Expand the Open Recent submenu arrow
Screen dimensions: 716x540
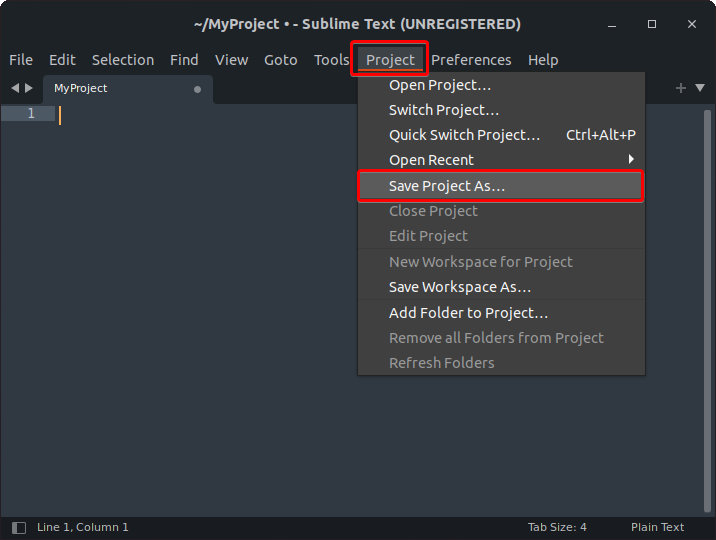[631, 159]
